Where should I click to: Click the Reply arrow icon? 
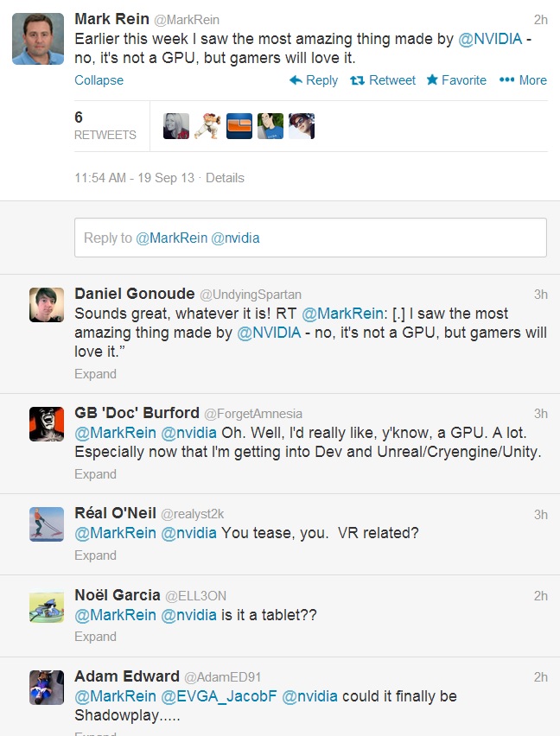pyautogui.click(x=296, y=80)
